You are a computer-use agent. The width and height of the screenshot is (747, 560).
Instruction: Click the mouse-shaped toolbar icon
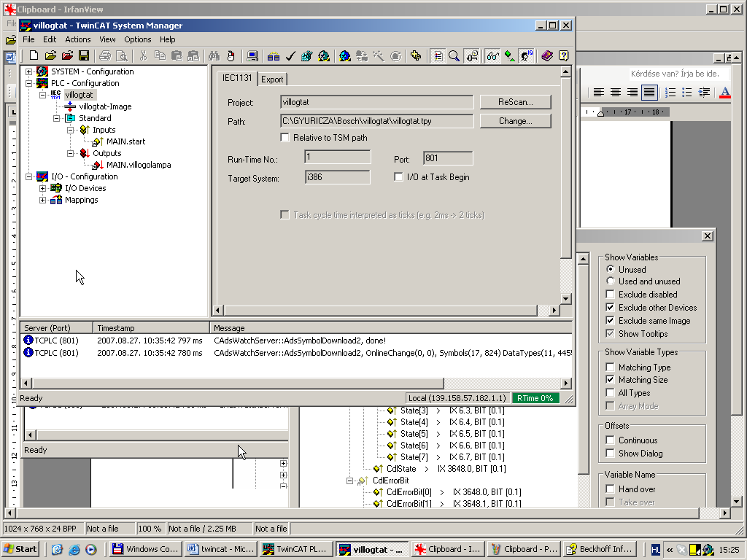(x=231, y=56)
